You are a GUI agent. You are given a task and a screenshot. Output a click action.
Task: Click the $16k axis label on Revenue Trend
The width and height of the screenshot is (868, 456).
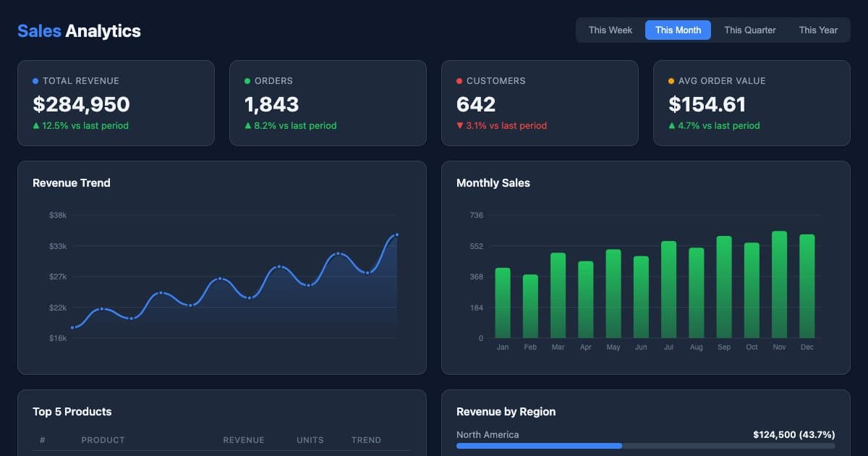(x=58, y=338)
